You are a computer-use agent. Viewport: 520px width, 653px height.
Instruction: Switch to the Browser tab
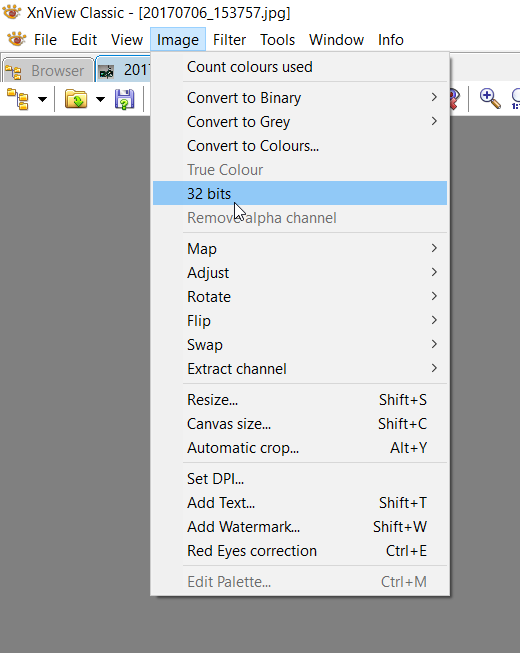pos(48,70)
